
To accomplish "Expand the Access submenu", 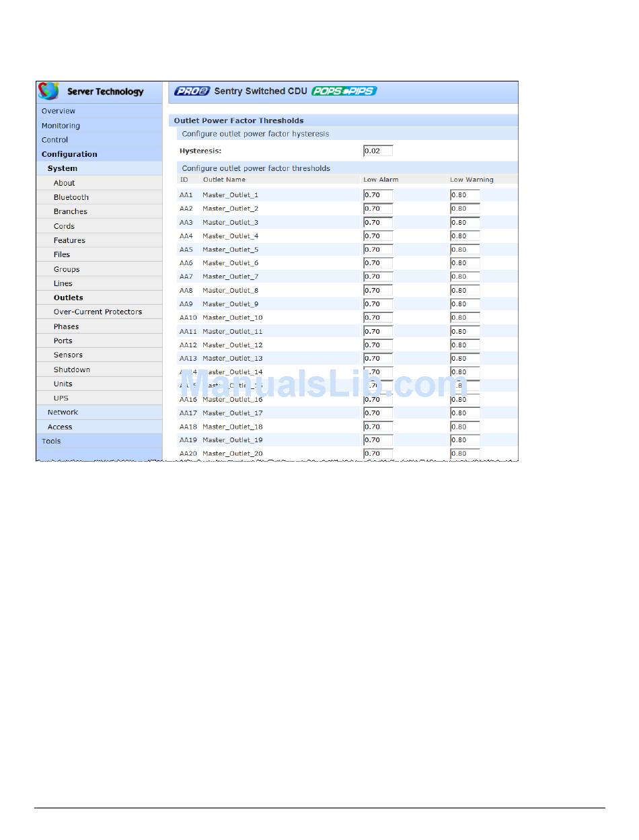I will point(60,427).
